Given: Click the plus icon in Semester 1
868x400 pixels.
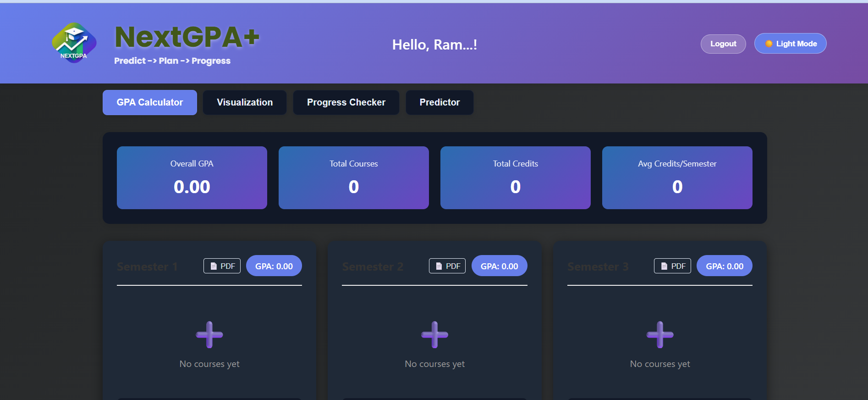Looking at the screenshot, I should coord(209,334).
